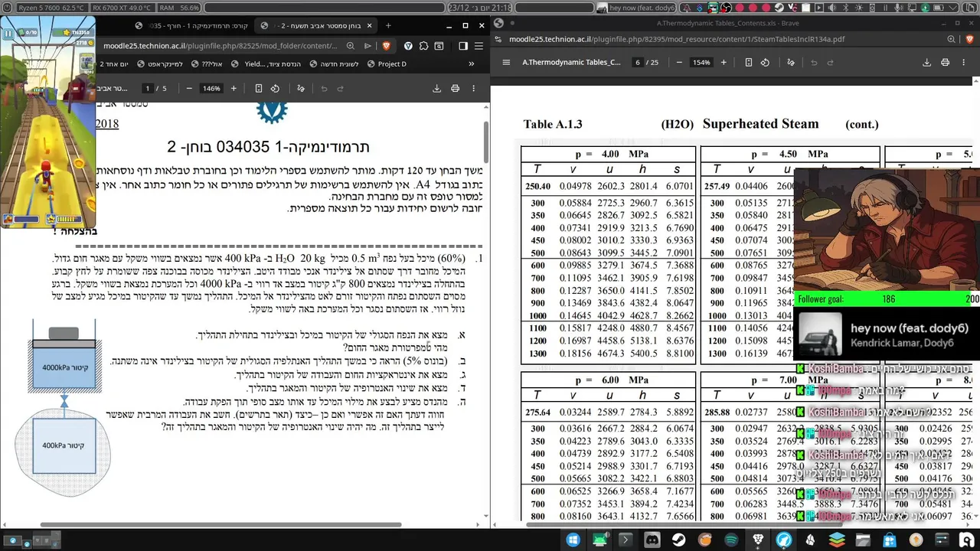Screen dimensions: 980x551
Task: Open extensions puzzle icon in left Brave window
Action: (x=423, y=46)
